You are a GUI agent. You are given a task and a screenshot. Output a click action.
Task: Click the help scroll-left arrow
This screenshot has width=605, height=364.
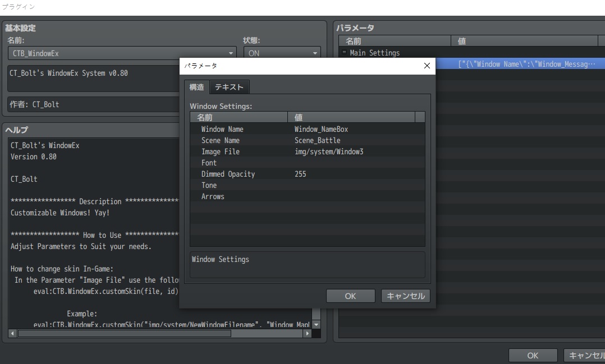[13, 333]
